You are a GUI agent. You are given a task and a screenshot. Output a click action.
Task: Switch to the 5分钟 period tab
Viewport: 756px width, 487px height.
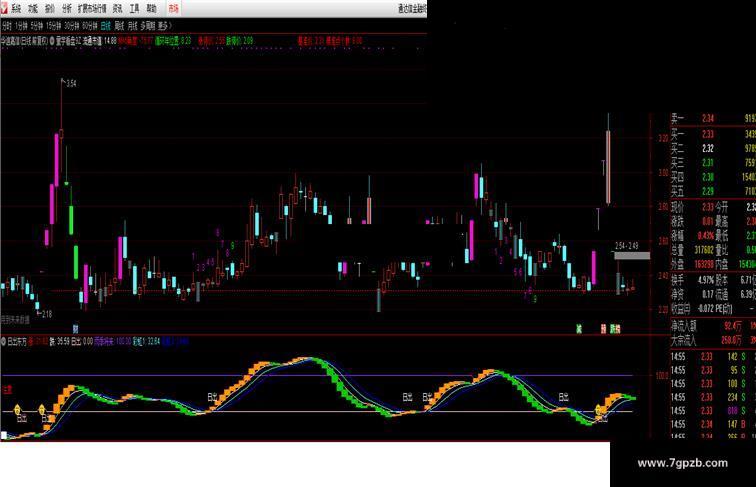point(37,26)
